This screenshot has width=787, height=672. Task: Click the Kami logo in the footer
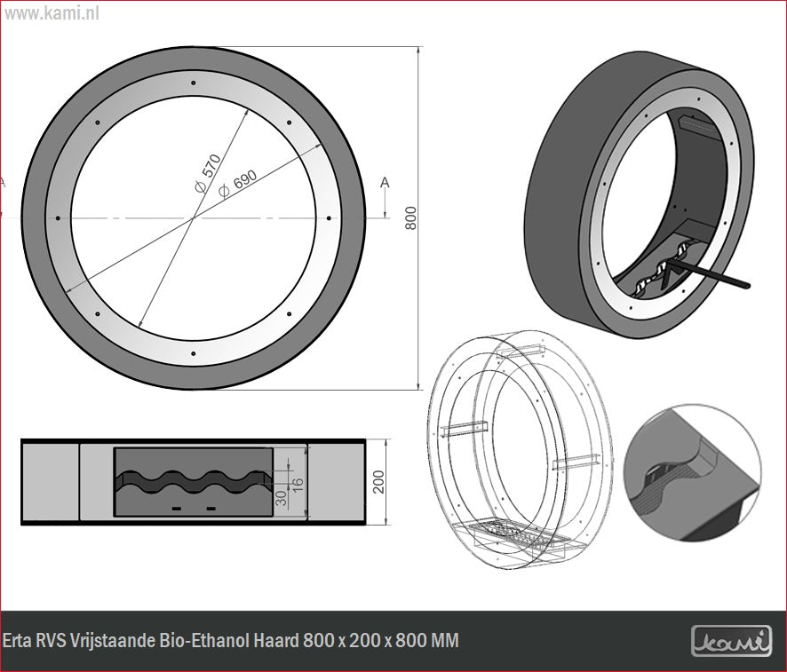[x=731, y=640]
